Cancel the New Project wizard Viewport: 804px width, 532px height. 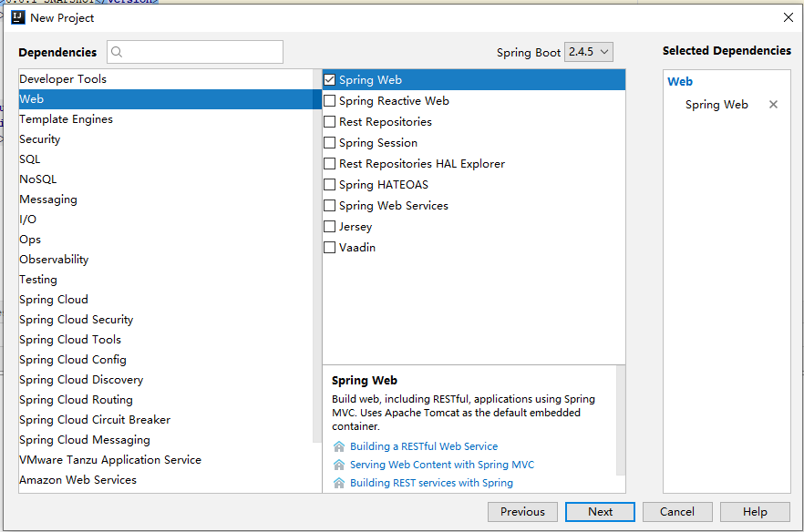point(677,511)
